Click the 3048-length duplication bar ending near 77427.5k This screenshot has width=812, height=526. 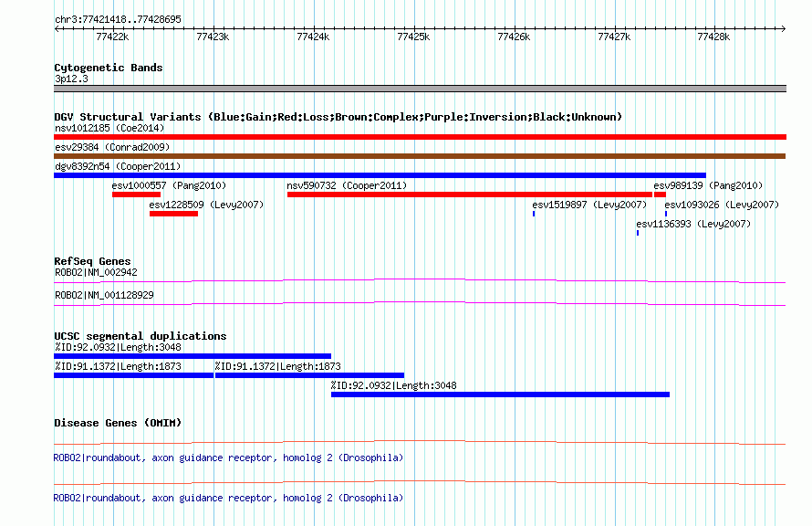tap(500, 394)
